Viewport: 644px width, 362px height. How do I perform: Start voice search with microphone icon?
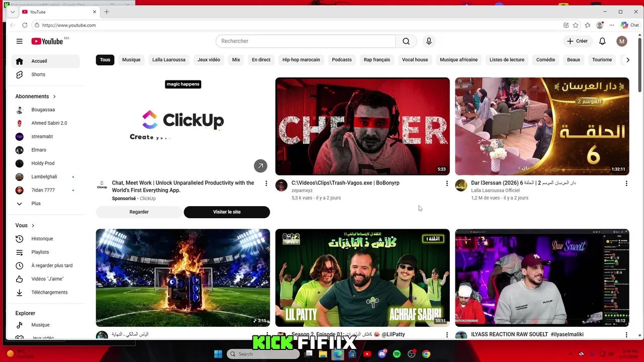[429, 41]
